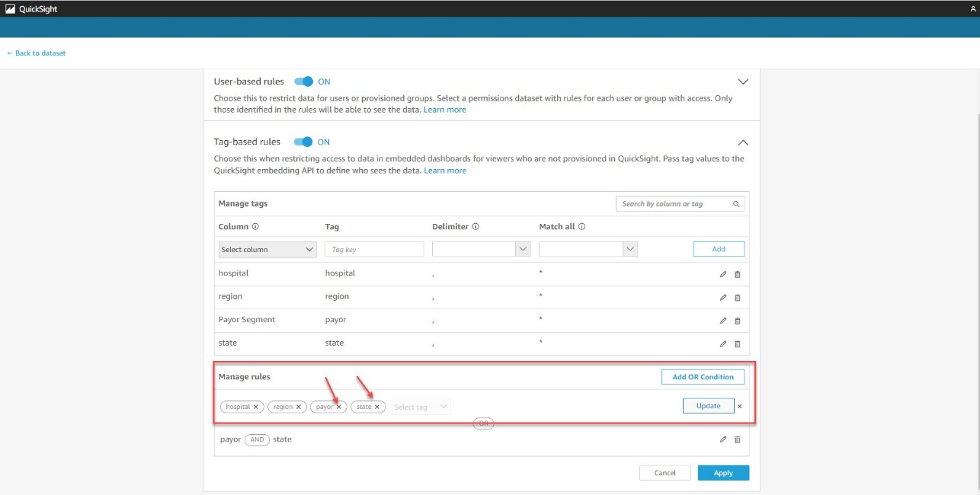Screen dimensions: 980x495
Task: Show info for Column header
Action: tap(255, 227)
